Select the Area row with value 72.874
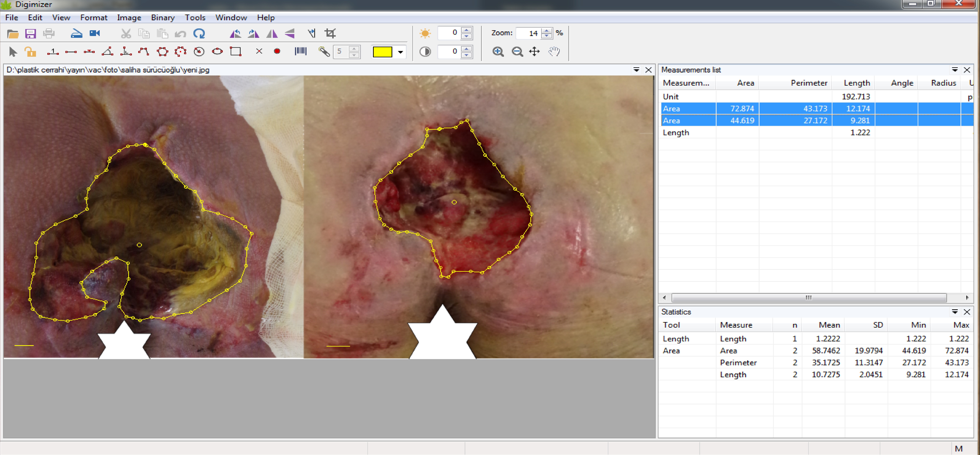 [x=817, y=108]
